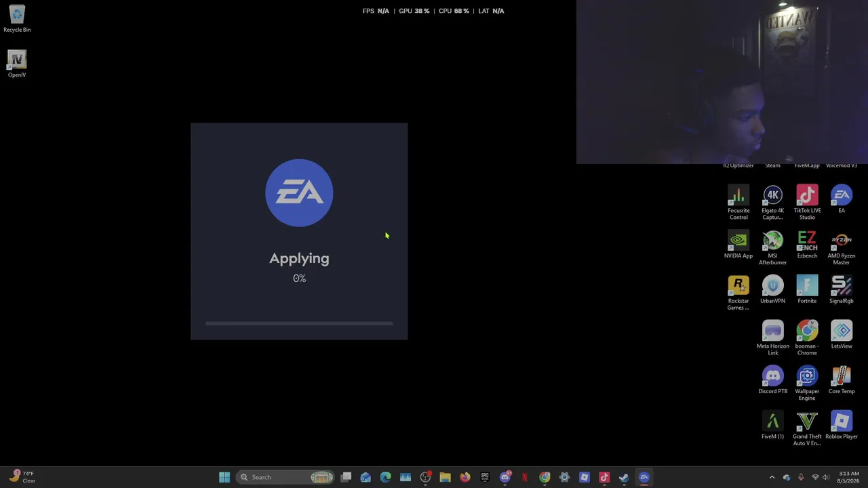This screenshot has height=488, width=868.
Task: Open Microsoft Edge from the taskbar
Action: (385, 477)
